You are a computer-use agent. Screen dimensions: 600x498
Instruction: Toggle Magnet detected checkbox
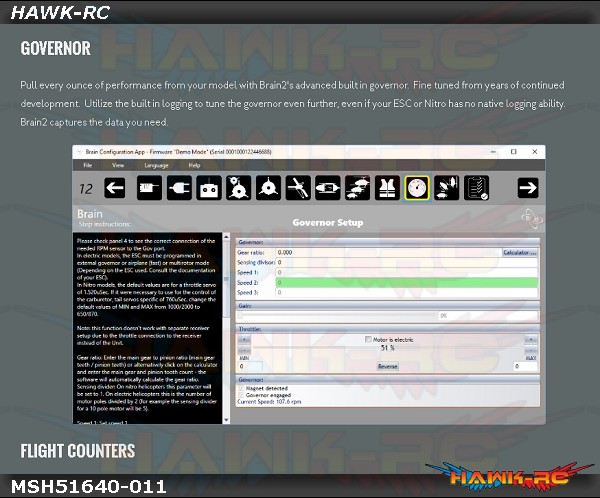point(241,388)
